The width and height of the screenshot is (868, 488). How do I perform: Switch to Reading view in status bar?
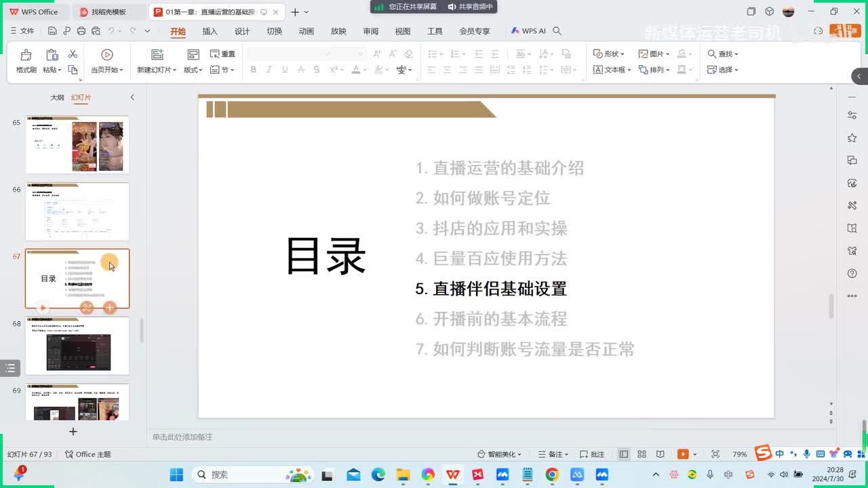pos(660,454)
